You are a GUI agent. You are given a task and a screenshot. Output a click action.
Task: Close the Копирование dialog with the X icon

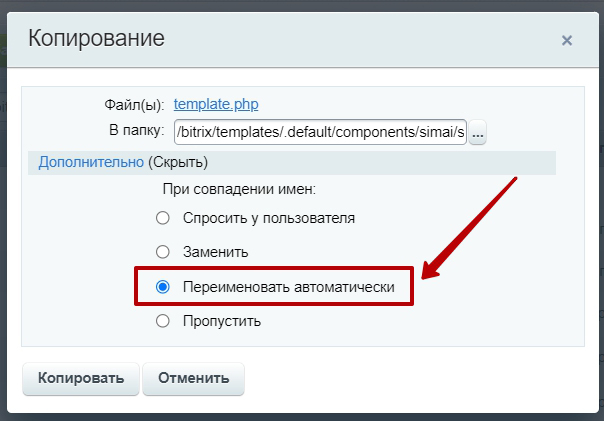click(567, 41)
